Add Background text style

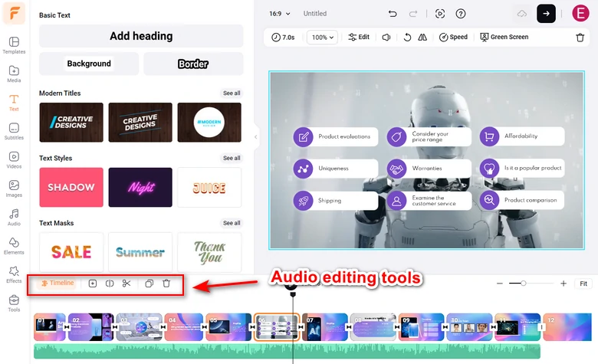[89, 64]
